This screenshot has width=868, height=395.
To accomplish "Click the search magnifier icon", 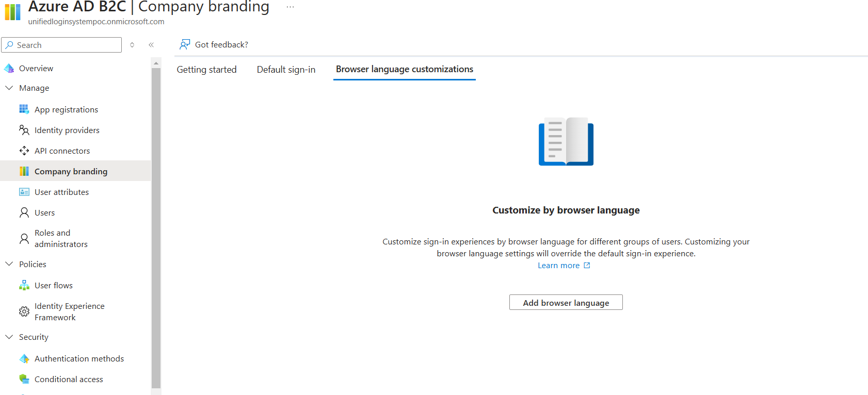I will coord(9,45).
